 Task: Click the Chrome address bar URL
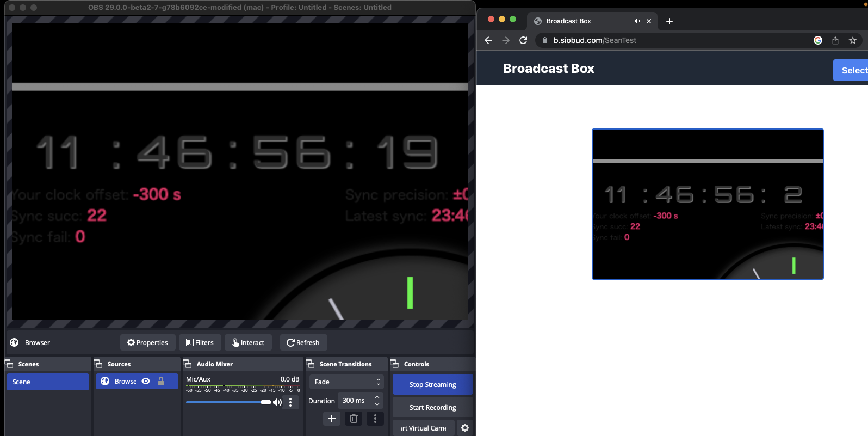[595, 40]
